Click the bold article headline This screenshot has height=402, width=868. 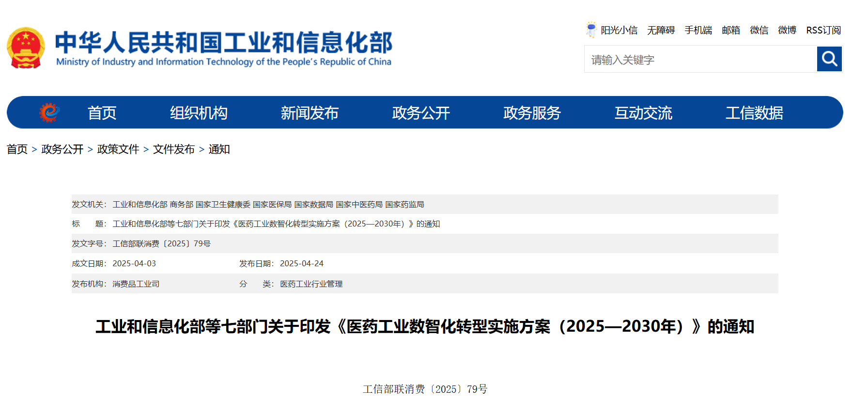click(425, 326)
